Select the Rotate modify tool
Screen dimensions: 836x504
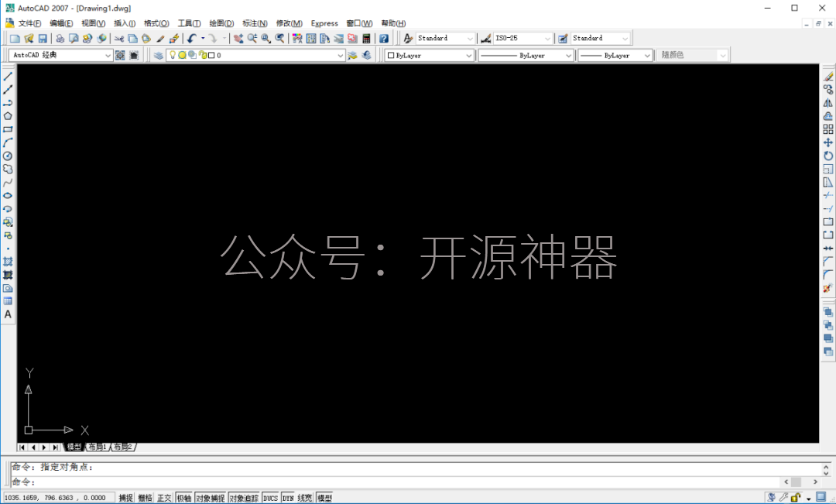pos(828,156)
